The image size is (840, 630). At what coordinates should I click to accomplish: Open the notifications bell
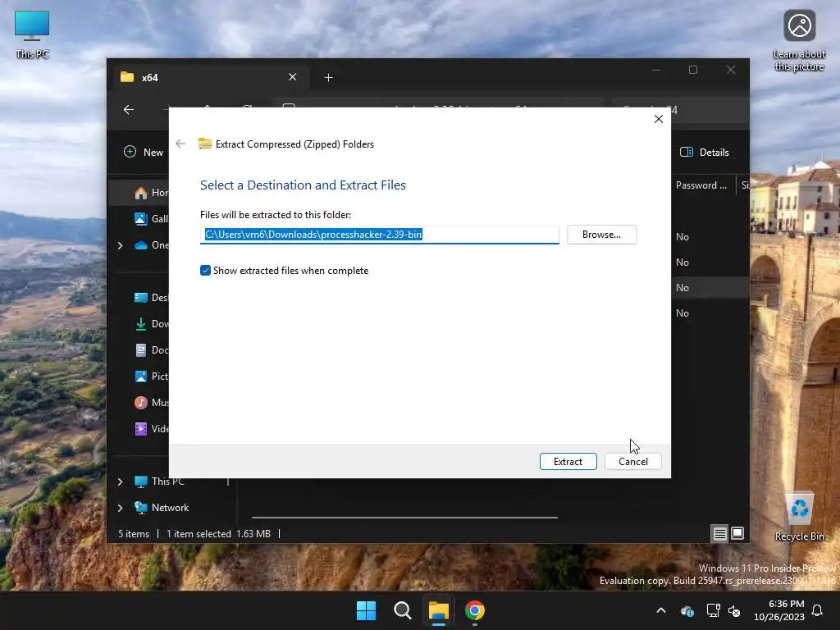pos(817,610)
